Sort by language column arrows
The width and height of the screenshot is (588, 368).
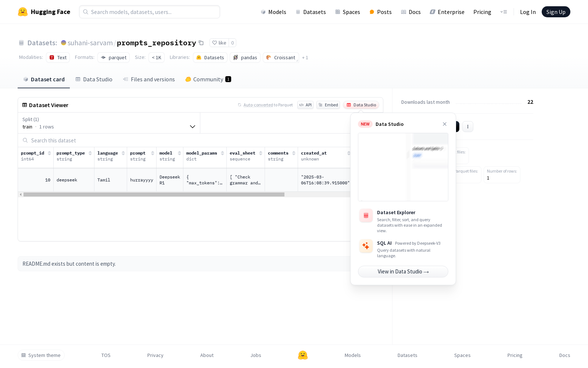(123, 153)
